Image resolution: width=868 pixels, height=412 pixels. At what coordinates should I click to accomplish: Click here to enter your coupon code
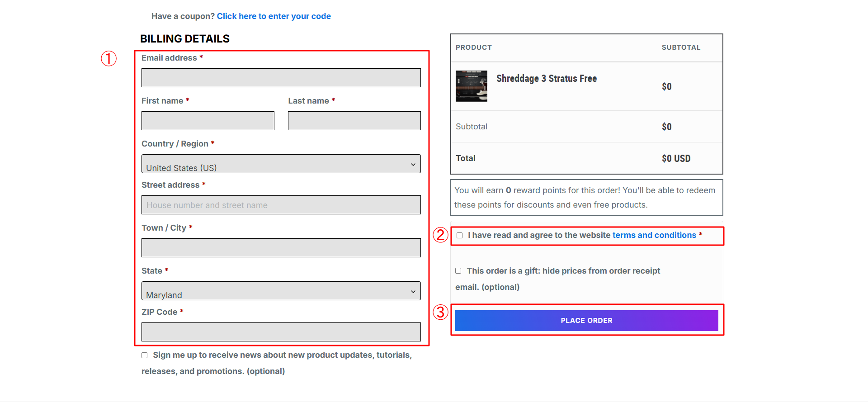[x=274, y=16]
